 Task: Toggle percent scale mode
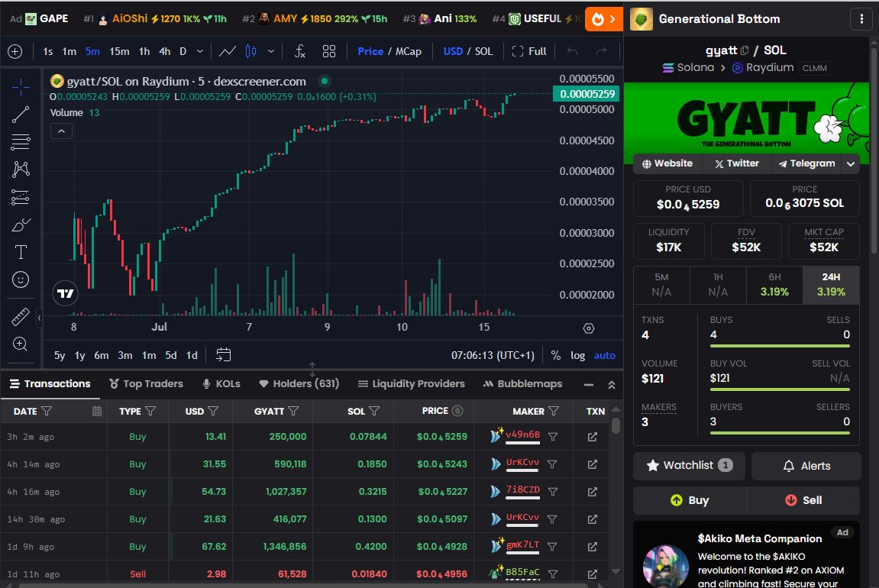tap(555, 355)
